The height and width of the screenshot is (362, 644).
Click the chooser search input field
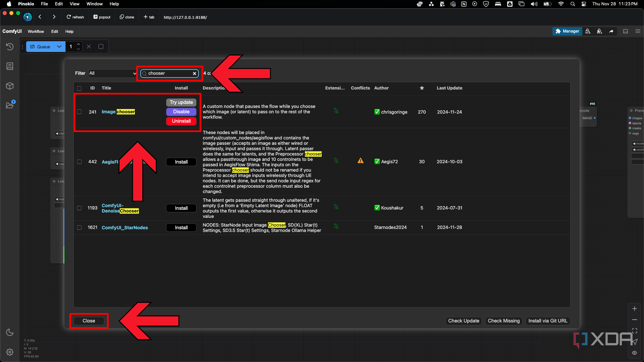click(169, 73)
